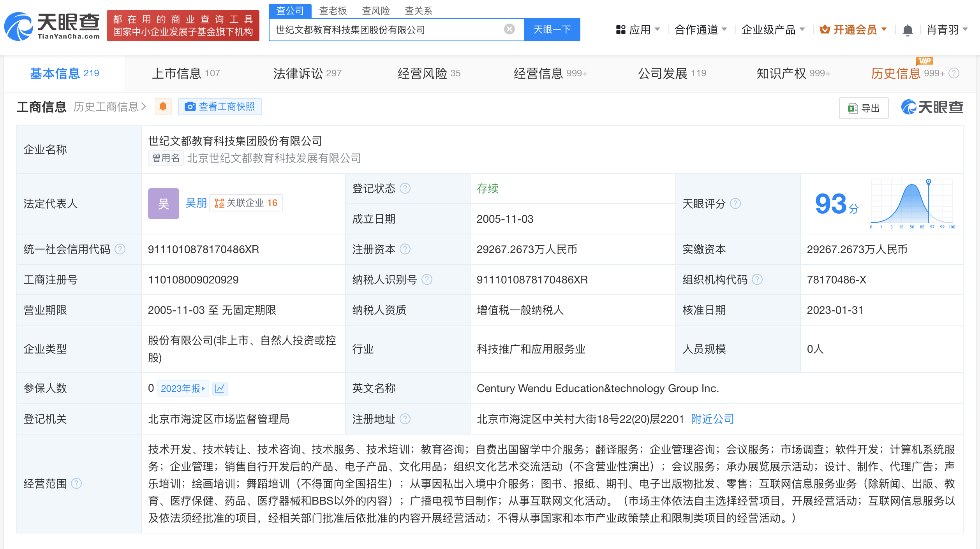Click the help icon next to 天眼评分

(x=735, y=204)
